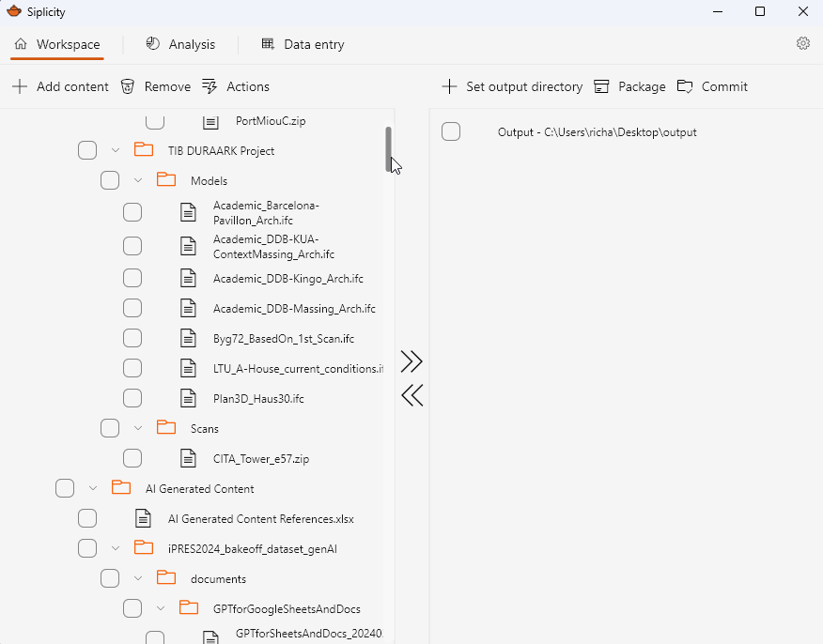The image size is (823, 644).
Task: Click the home icon on the Workspace tab
Action: click(21, 43)
